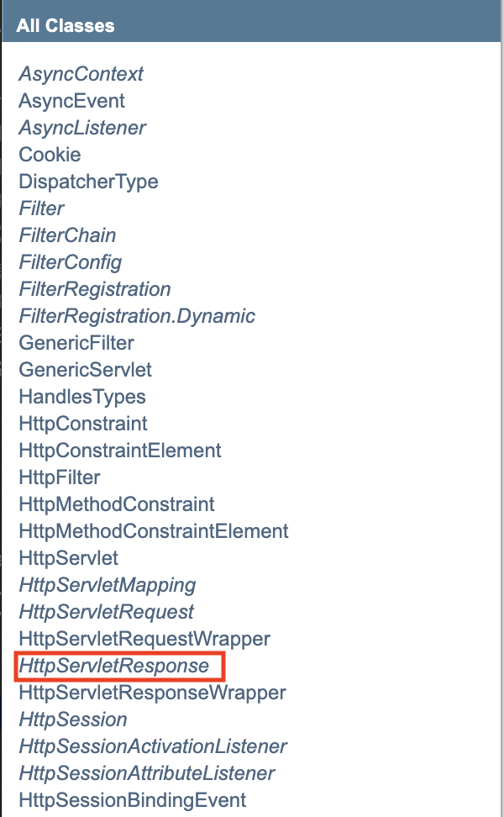
Task: Click the HttpServlet class link
Action: (68, 558)
